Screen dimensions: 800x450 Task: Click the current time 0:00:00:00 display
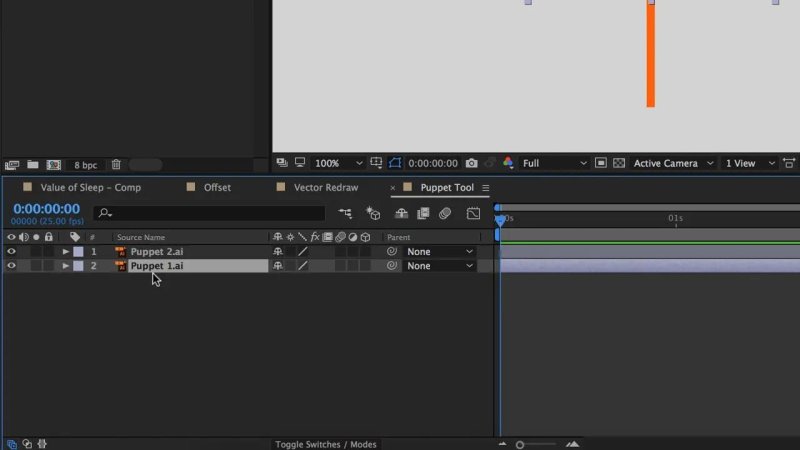point(46,209)
